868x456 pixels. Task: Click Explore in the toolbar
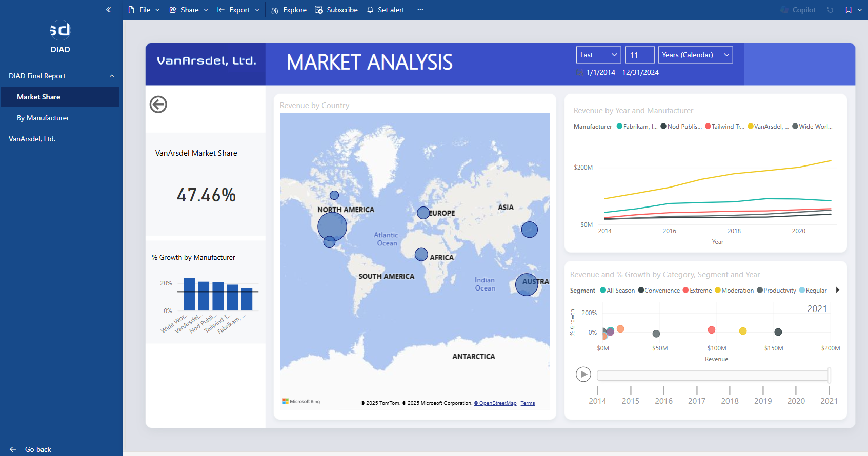(289, 10)
